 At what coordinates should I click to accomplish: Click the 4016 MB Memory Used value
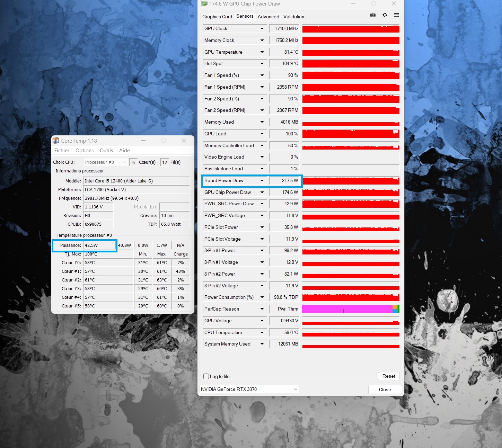[x=284, y=122]
